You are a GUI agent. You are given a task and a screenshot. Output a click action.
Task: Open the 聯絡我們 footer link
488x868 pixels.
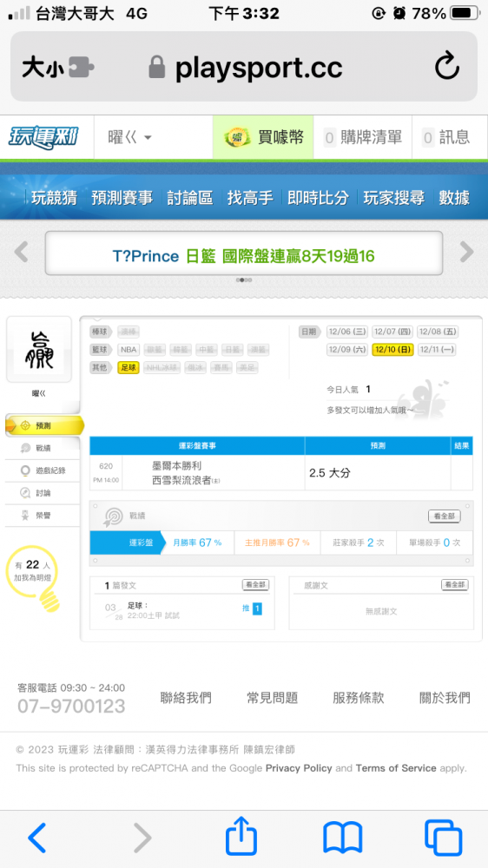[x=186, y=698]
